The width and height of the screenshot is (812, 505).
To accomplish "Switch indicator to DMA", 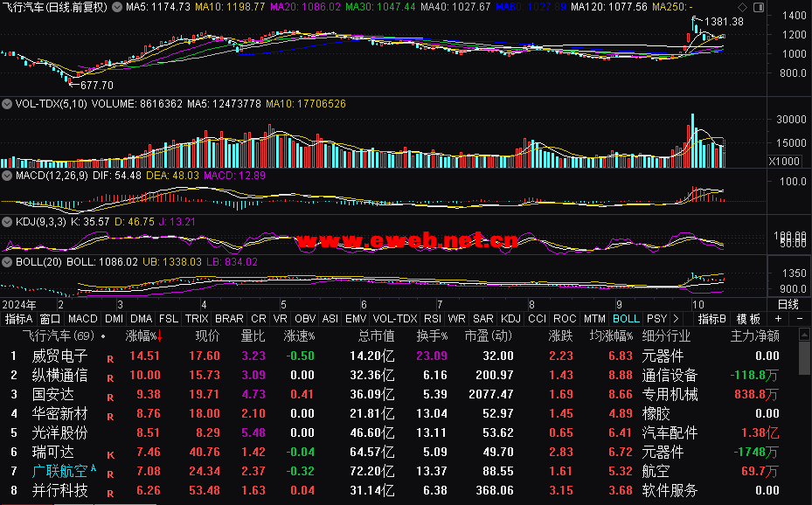I will point(141,319).
